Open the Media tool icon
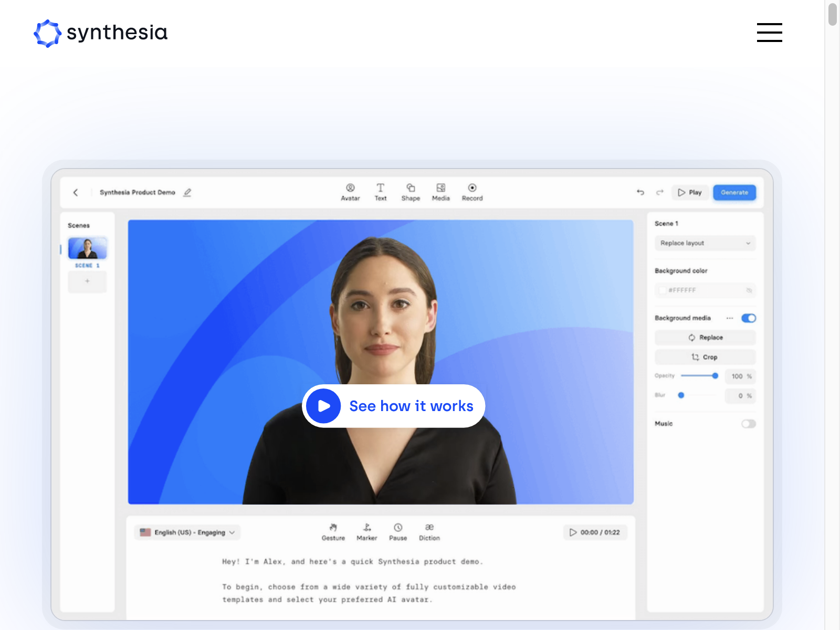 (x=440, y=188)
